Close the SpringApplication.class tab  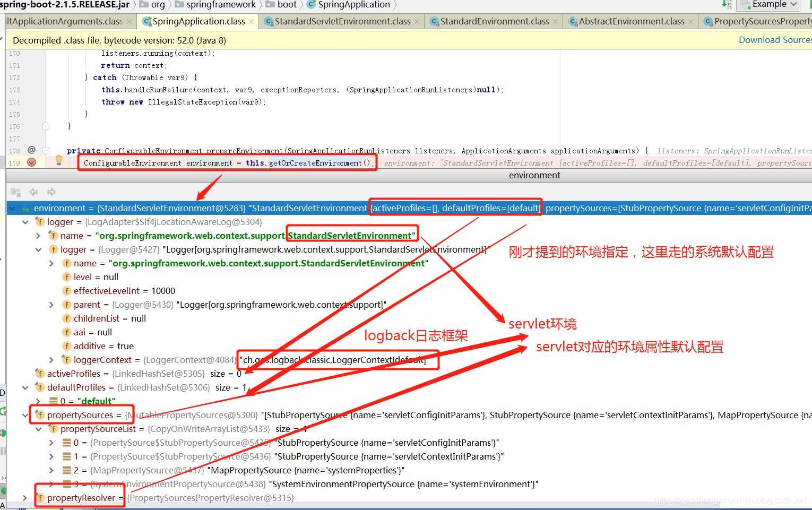252,22
